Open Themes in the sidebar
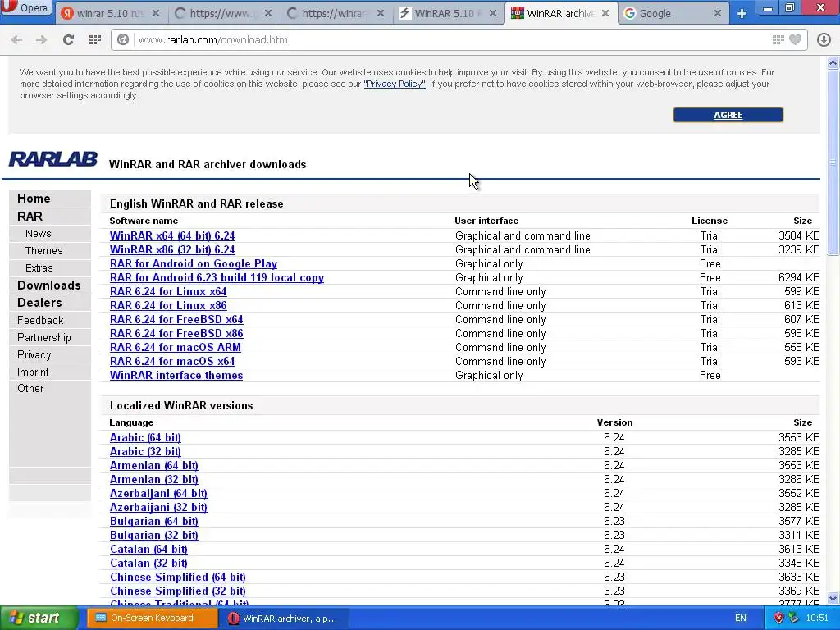Screen dimensions: 840x630 click(44, 251)
